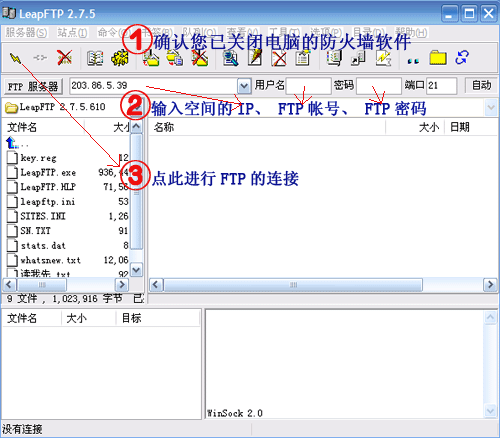The height and width of the screenshot is (438, 500).
Task: Open the 服务器(S) menu
Action: coord(26,33)
